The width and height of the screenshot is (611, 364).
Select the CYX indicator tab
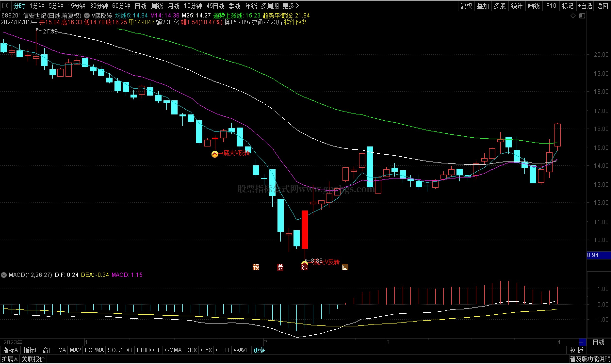pyautogui.click(x=206, y=350)
